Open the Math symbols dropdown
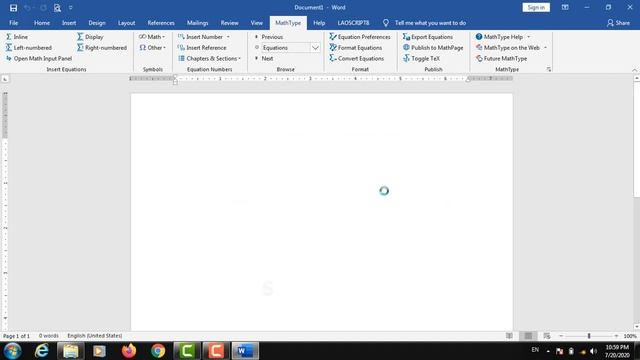Screen dimensions: 640x360 coord(152,37)
